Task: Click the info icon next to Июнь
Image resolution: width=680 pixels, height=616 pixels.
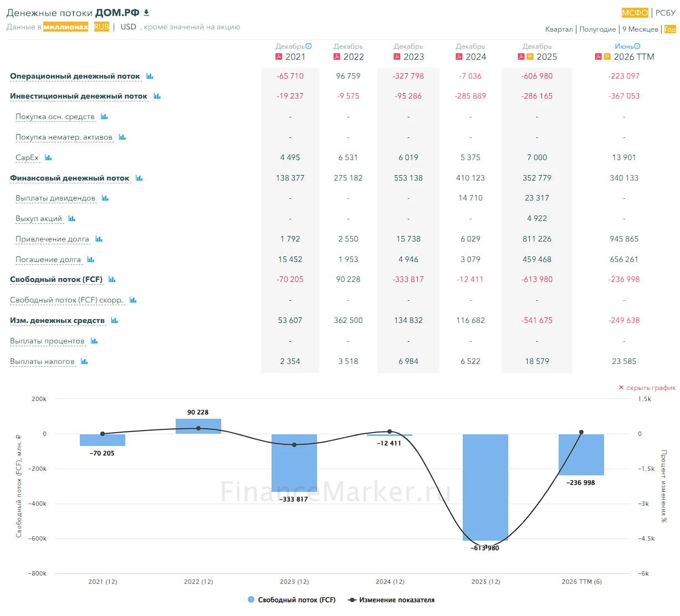Action: tap(637, 47)
